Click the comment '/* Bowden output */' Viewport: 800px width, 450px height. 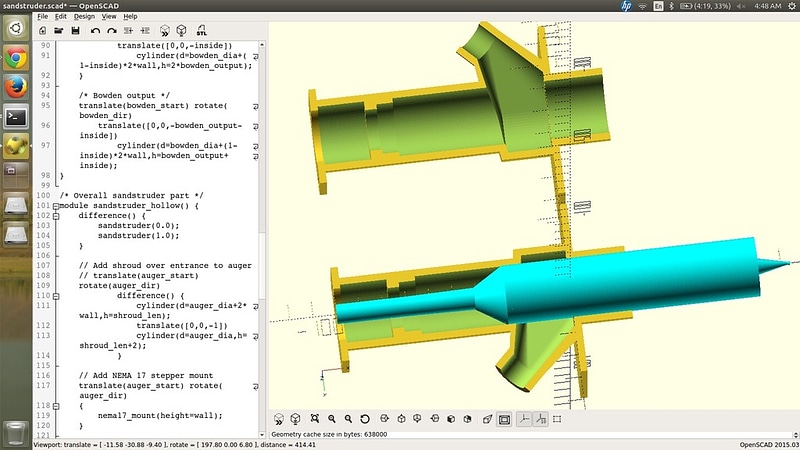tap(124, 95)
